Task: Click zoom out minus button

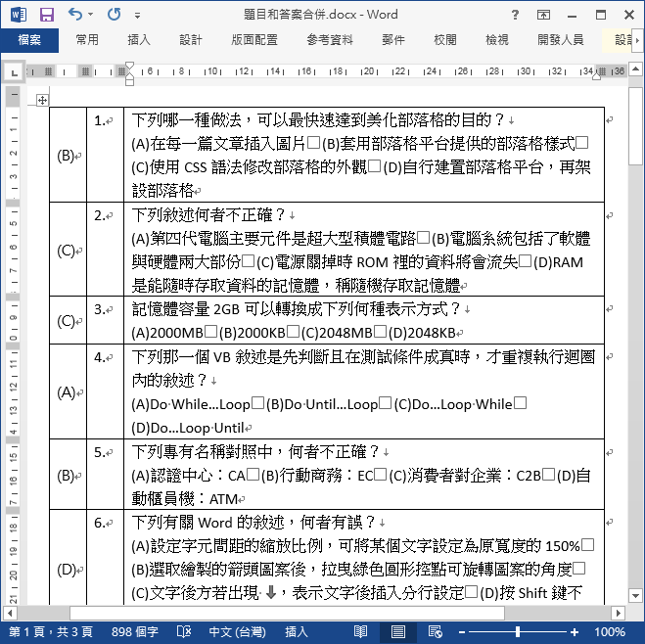Action: [462, 632]
